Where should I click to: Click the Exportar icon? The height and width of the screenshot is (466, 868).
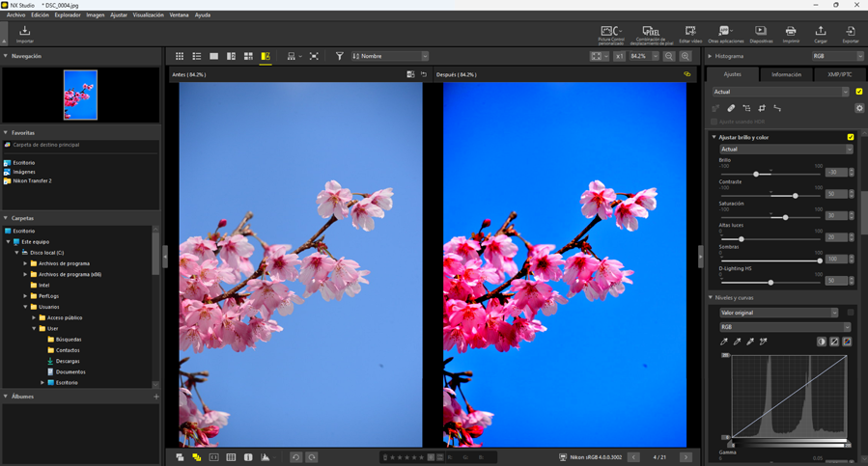pos(850,34)
